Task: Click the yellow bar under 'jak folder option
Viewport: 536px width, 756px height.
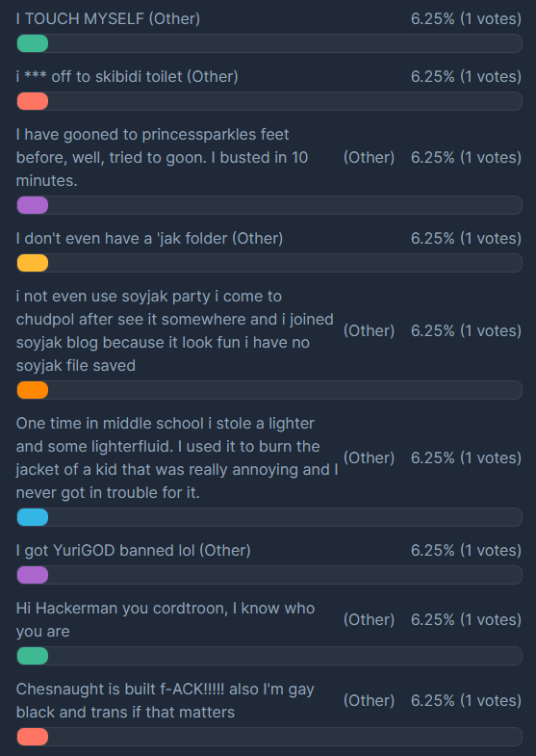Action: (x=33, y=263)
